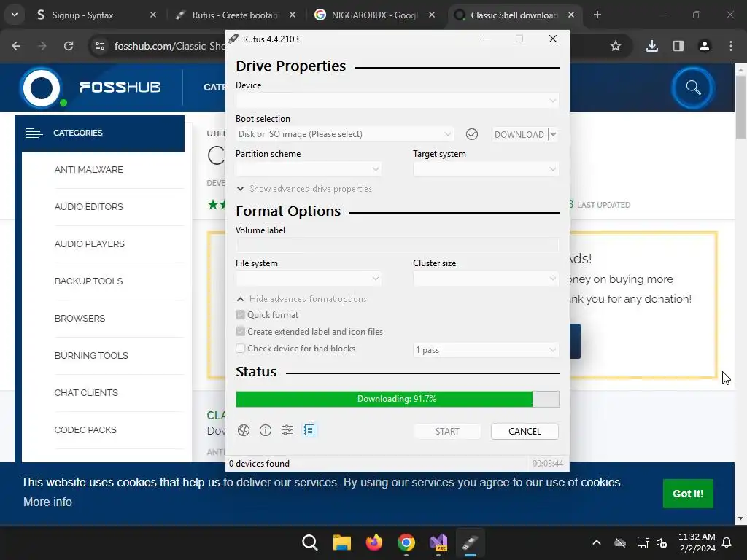The image size is (747, 560).
Task: Switch to Chrome taskbar icon
Action: click(x=406, y=542)
